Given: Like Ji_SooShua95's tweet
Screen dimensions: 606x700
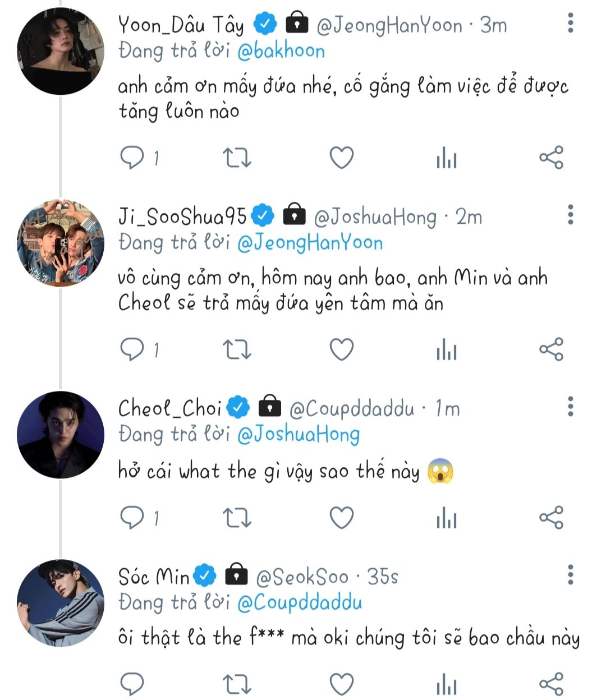Looking at the screenshot, I should click(x=341, y=349).
